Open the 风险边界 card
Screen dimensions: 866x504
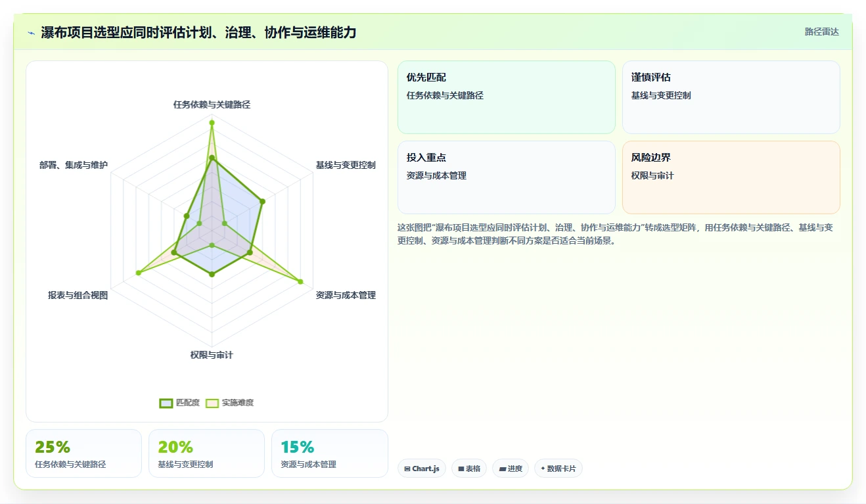click(731, 177)
